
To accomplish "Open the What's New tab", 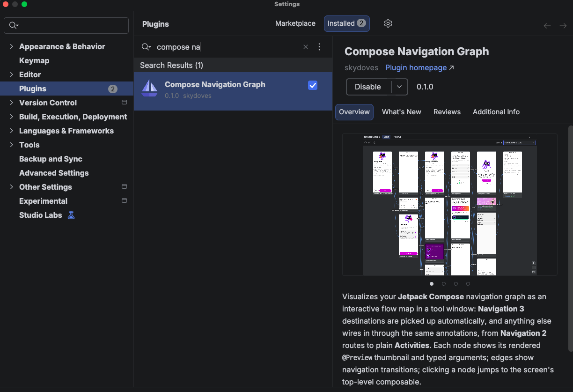I will tap(402, 112).
